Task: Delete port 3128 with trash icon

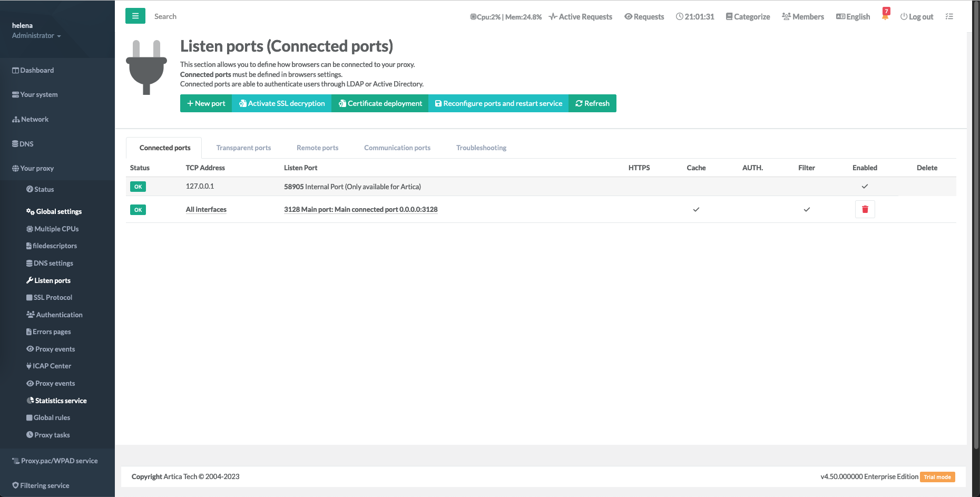Action: 865,209
